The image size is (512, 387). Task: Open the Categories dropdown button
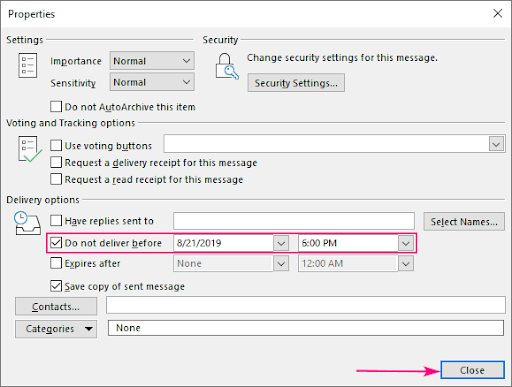click(x=56, y=329)
